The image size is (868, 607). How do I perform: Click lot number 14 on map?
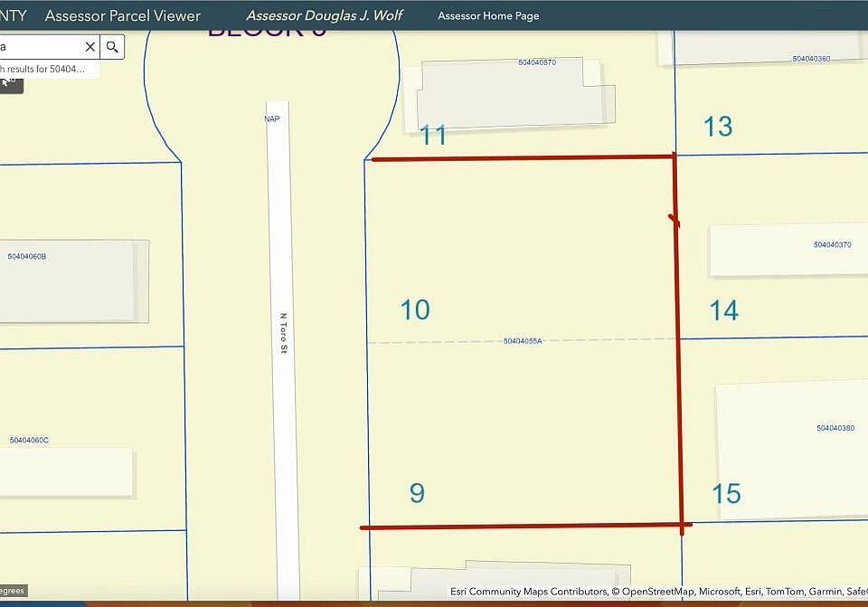[x=724, y=310]
